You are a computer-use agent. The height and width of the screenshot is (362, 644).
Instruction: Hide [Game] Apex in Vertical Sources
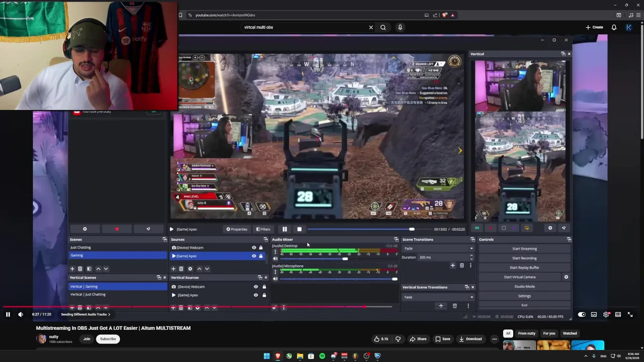pos(256,295)
